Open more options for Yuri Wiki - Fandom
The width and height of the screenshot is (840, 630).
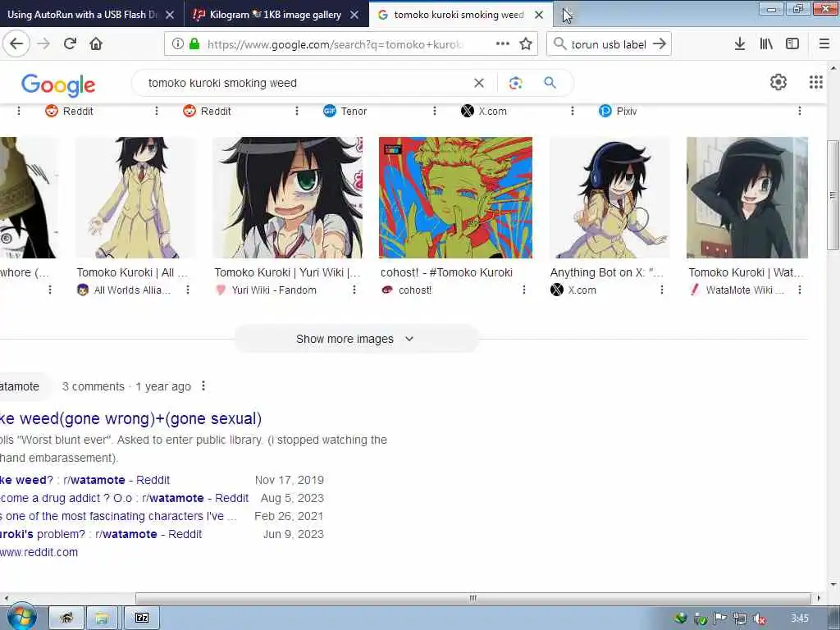coord(354,290)
